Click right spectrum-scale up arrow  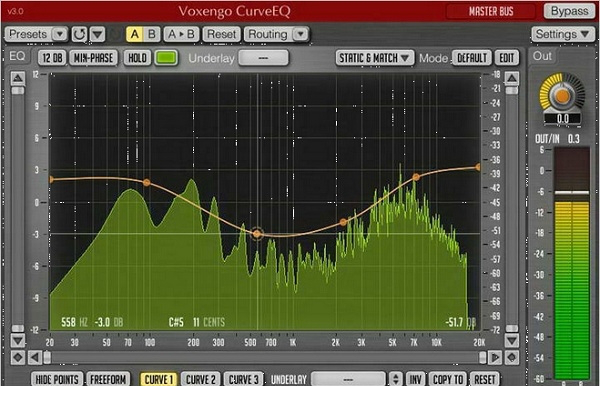pyautogui.click(x=512, y=78)
